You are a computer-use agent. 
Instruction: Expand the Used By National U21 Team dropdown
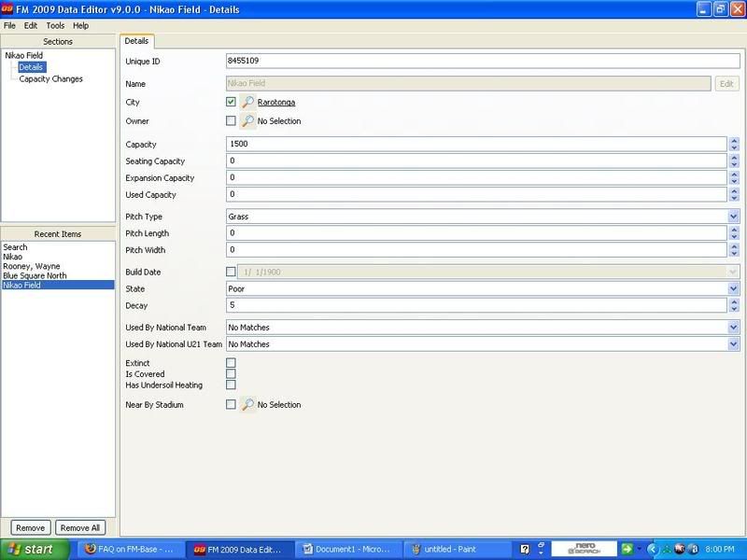(x=734, y=343)
